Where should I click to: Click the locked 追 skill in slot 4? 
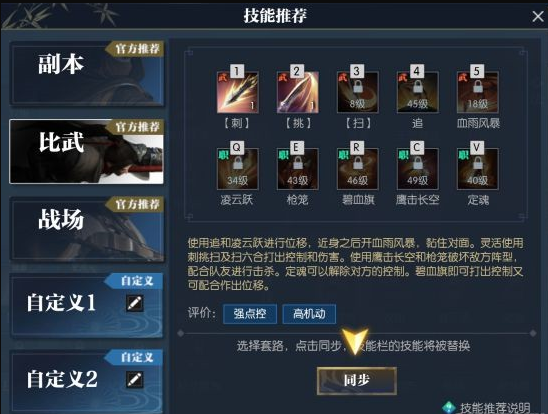pyautogui.click(x=418, y=92)
